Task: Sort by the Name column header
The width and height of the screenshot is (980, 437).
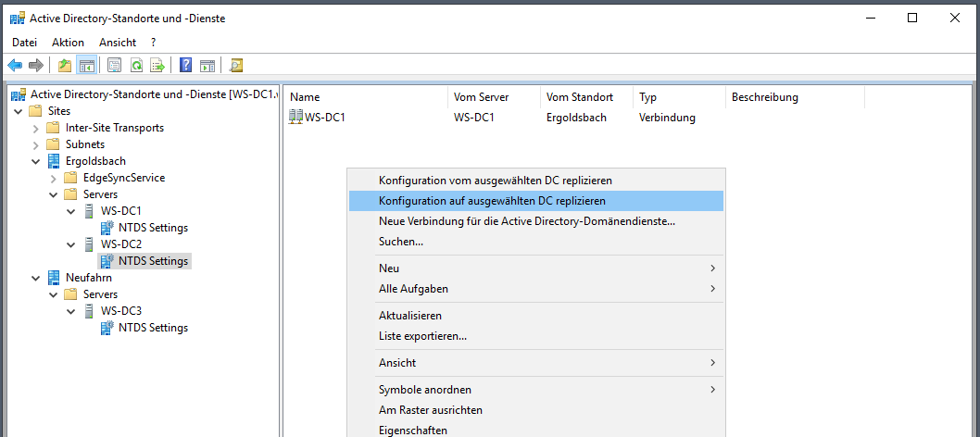Action: pos(366,97)
